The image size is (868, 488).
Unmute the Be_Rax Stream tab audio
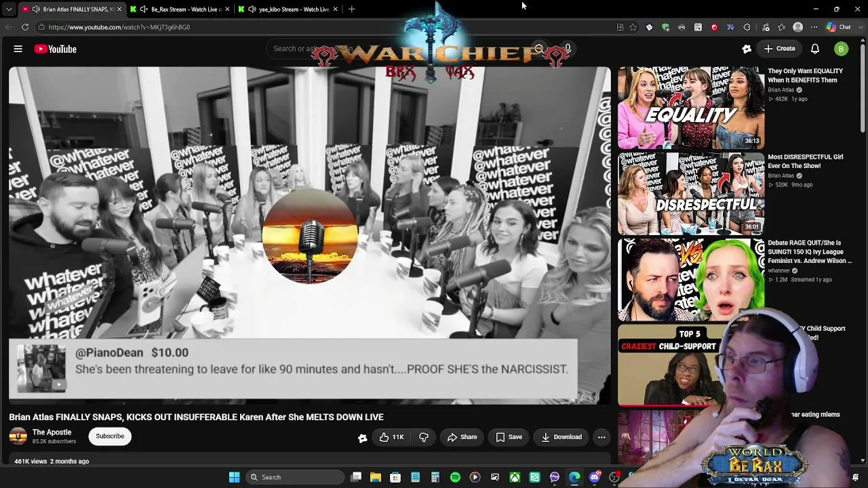144,9
